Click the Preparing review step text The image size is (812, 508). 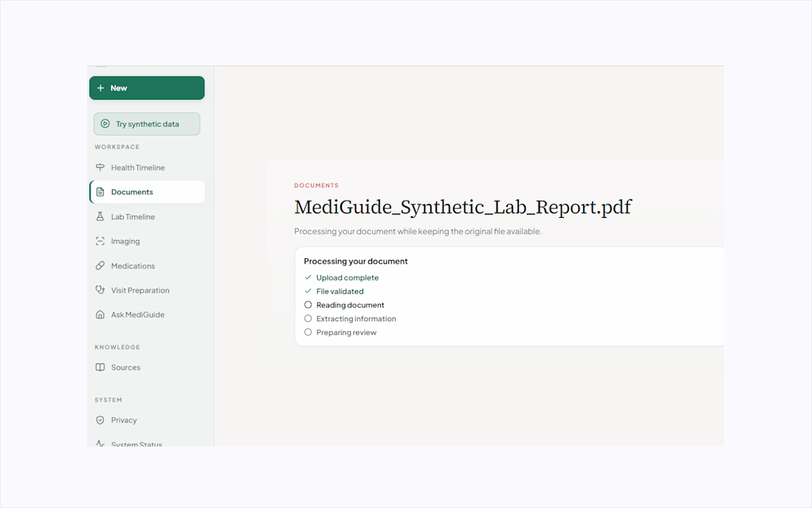pos(346,332)
